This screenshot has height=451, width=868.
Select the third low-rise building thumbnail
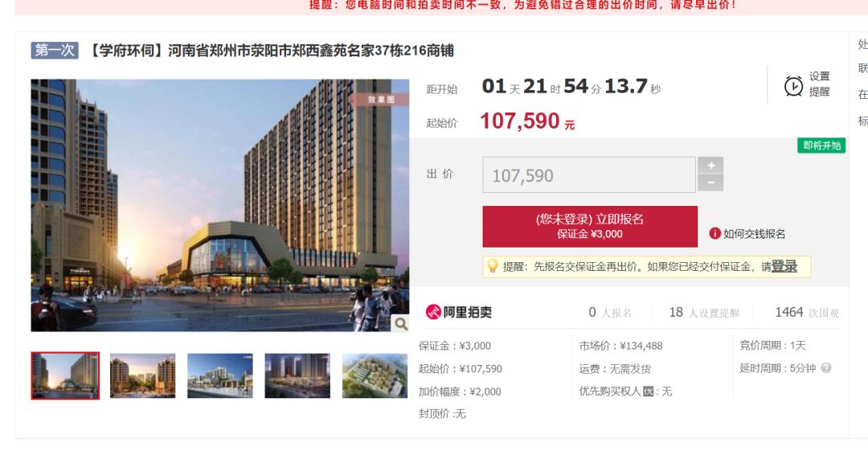click(x=220, y=375)
